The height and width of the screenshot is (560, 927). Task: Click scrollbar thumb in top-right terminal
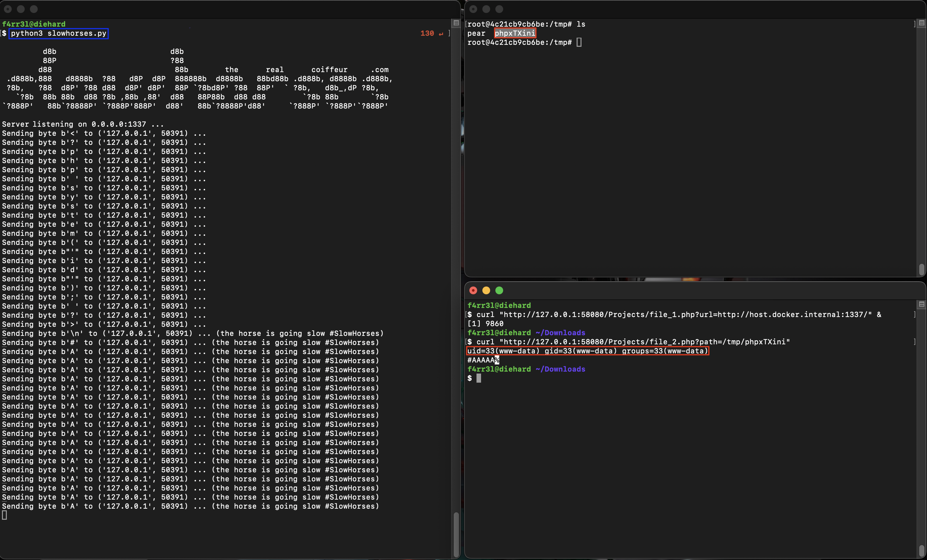(x=921, y=269)
